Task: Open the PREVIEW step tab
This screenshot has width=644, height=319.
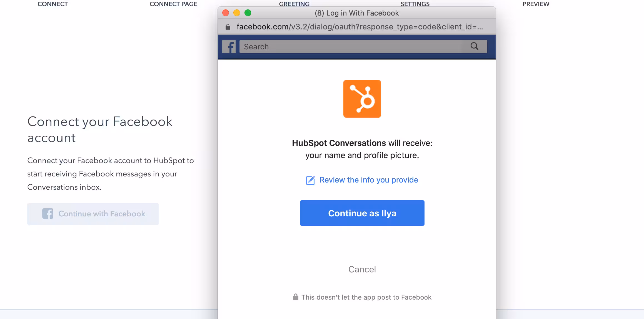Action: coord(536,4)
